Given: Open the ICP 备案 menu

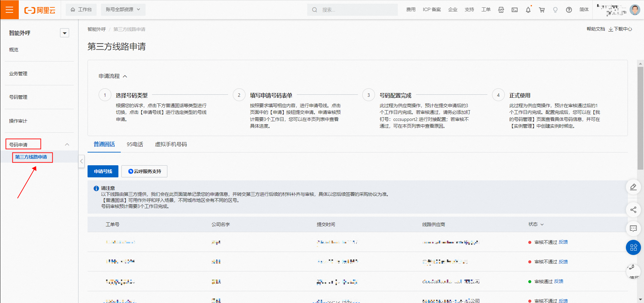Looking at the screenshot, I should [x=432, y=10].
